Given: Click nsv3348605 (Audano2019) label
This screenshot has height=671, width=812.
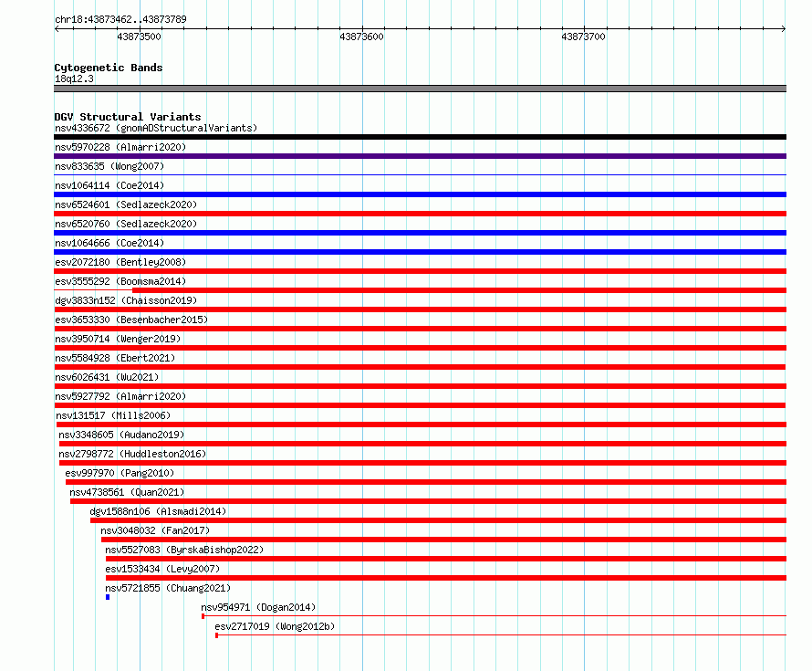Looking at the screenshot, I should click(x=121, y=435).
